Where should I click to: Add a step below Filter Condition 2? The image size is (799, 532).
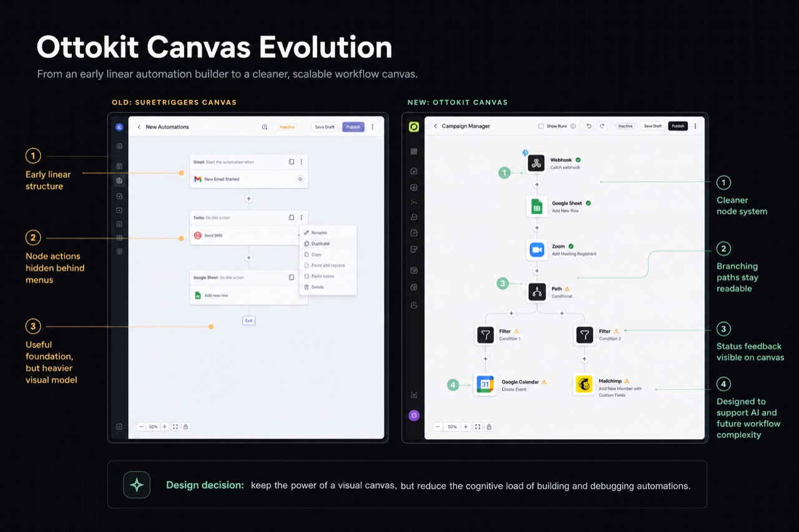click(584, 359)
